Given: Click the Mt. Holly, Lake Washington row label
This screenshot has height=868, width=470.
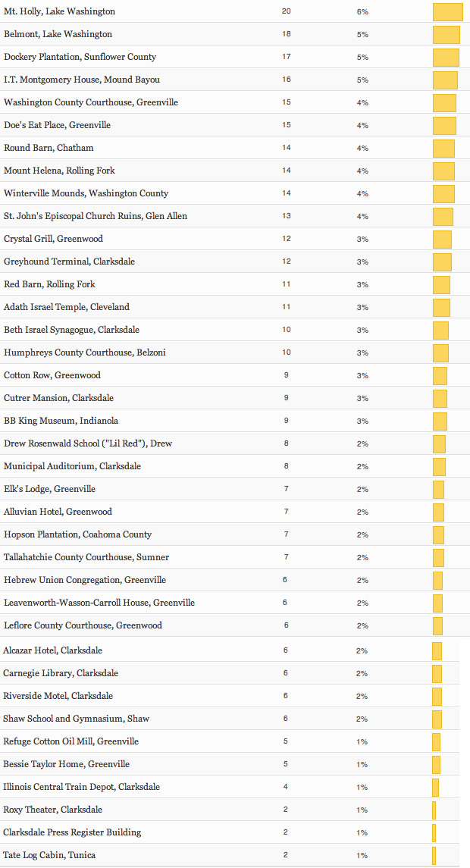Looking at the screenshot, I should [x=59, y=12].
